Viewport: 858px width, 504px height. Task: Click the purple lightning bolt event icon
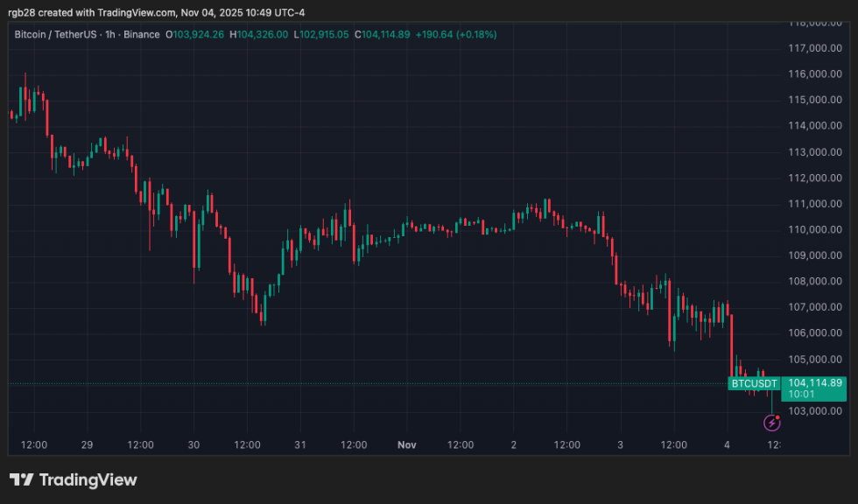[x=770, y=423]
